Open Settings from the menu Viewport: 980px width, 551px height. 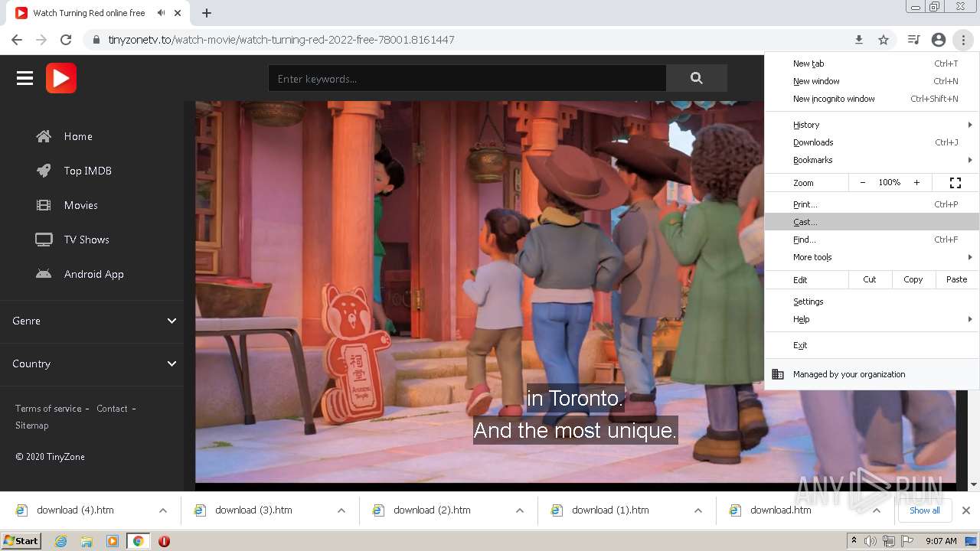[x=872, y=302]
